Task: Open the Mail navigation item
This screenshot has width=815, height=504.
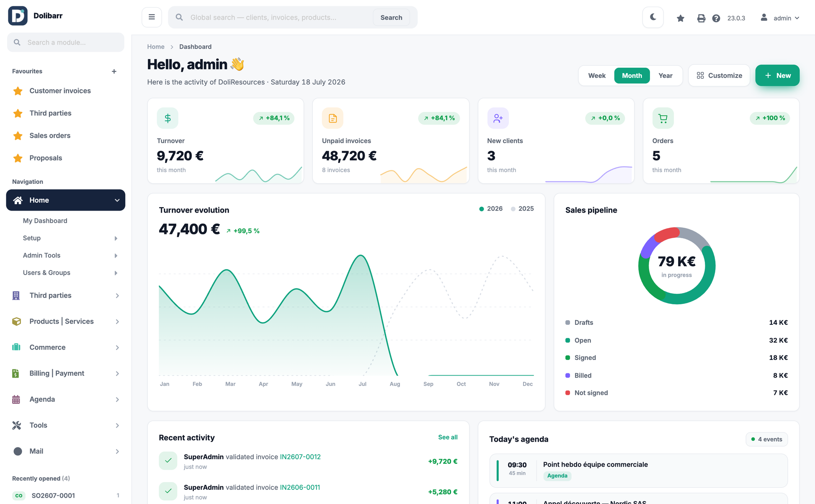Action: [66, 451]
